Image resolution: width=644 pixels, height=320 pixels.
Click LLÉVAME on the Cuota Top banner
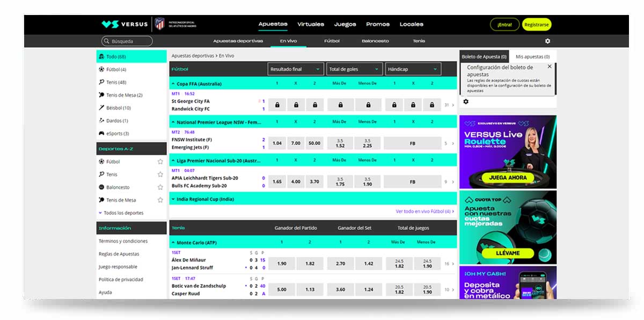[x=508, y=253]
